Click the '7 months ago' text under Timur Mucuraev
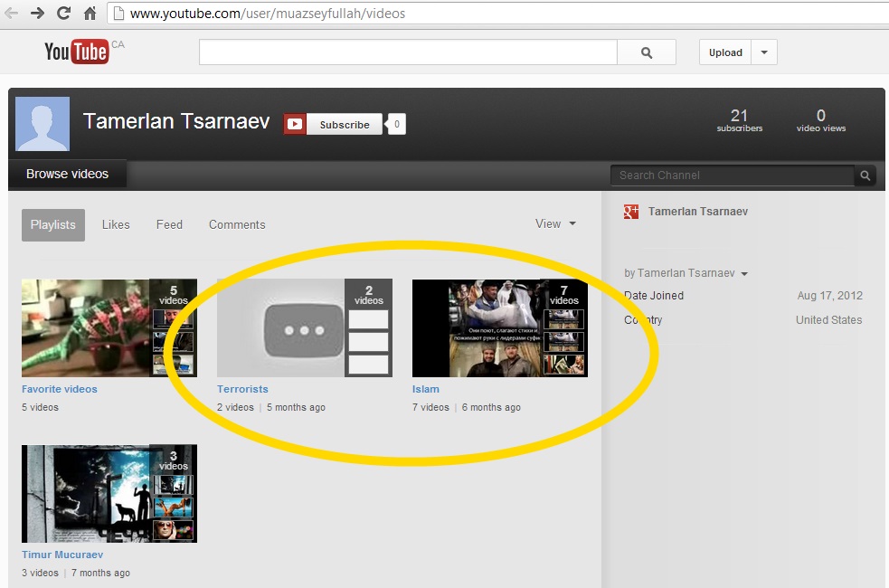 (100, 573)
